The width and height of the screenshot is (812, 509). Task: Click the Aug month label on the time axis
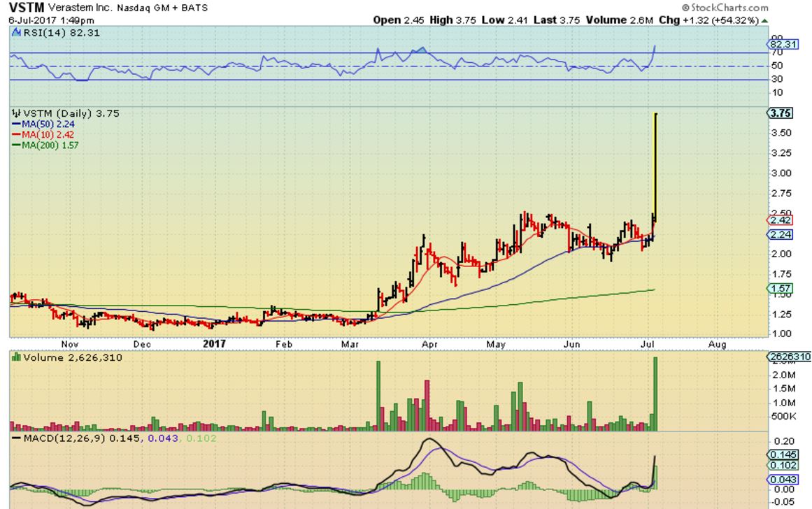coord(718,344)
